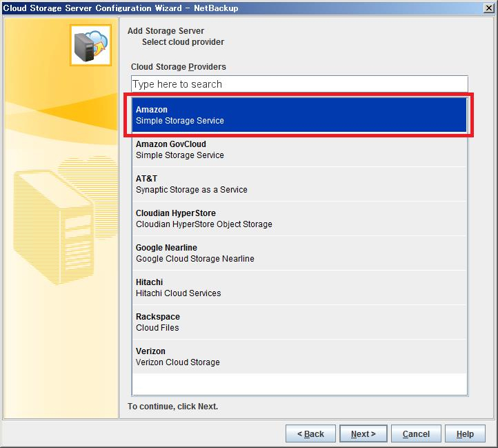The width and height of the screenshot is (498, 448).
Task: Open Help for this wizard
Action: [465, 434]
